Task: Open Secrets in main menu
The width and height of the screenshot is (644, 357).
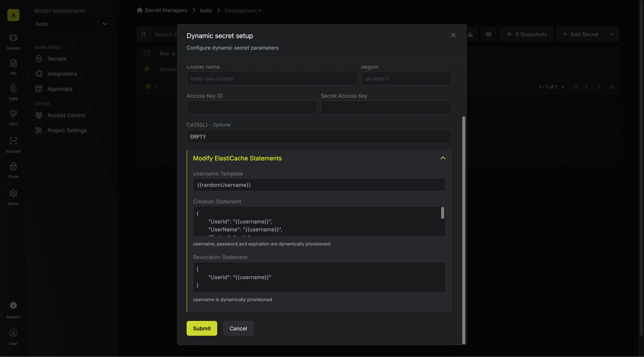Action: [57, 58]
